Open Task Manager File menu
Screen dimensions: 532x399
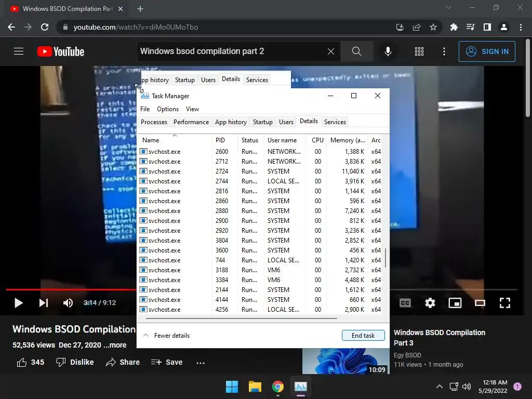[x=145, y=109]
